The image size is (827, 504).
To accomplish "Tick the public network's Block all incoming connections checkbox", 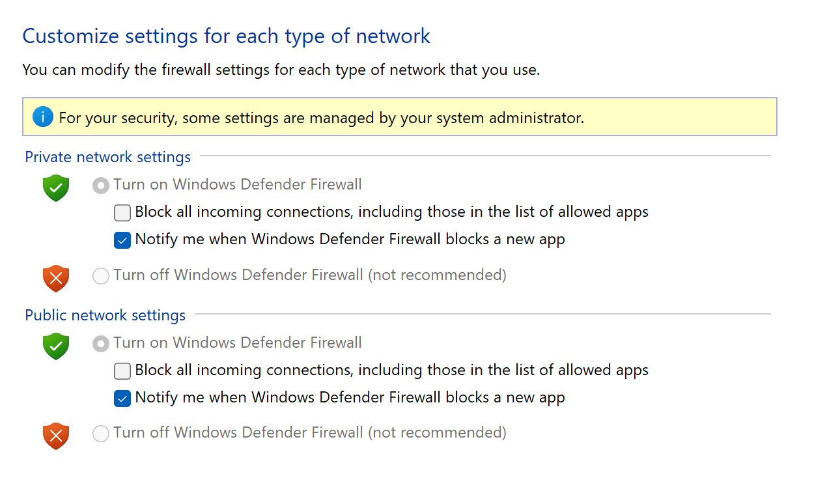I will [x=122, y=371].
